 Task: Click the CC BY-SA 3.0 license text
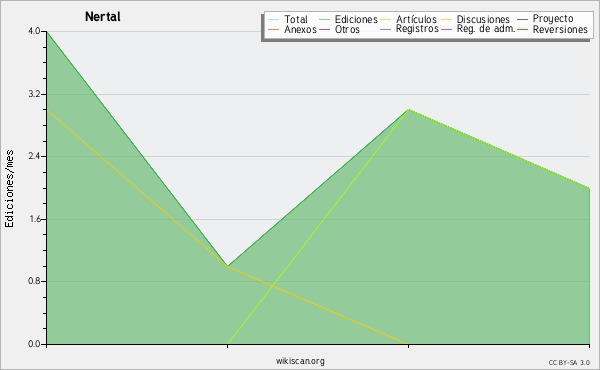569,363
